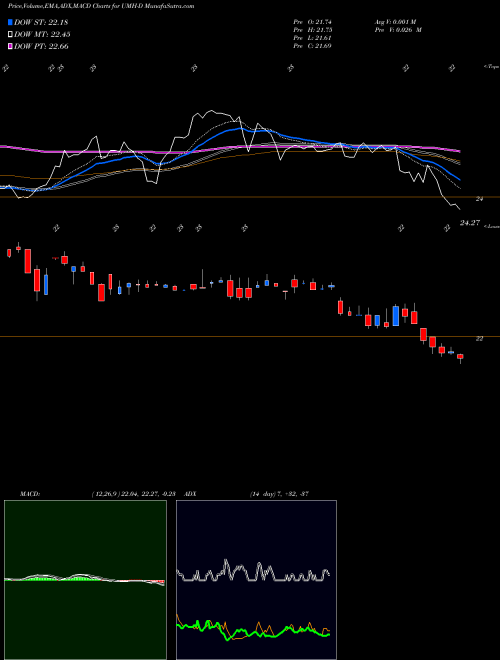Click the '24.27' price value label
This screenshot has width=500, height=660.
[x=470, y=223]
